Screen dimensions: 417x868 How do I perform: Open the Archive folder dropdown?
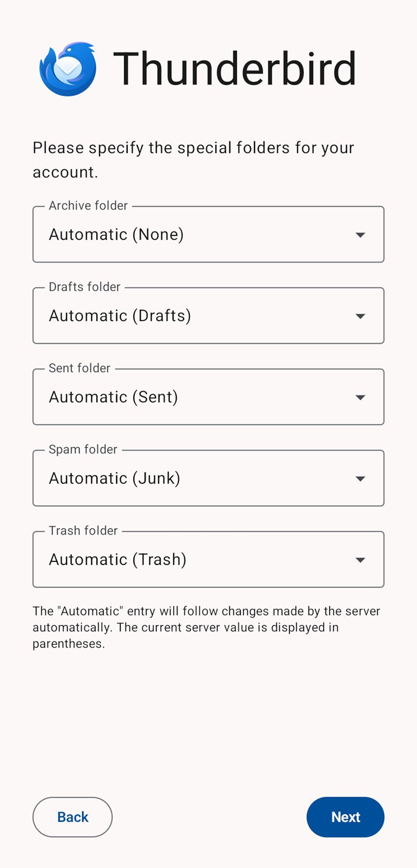click(209, 235)
